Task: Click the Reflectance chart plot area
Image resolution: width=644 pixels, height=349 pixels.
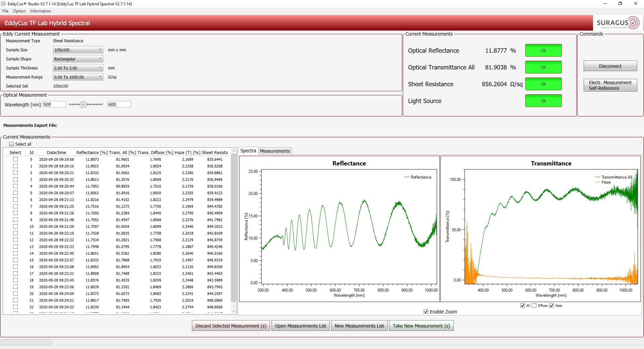Action: click(349, 227)
